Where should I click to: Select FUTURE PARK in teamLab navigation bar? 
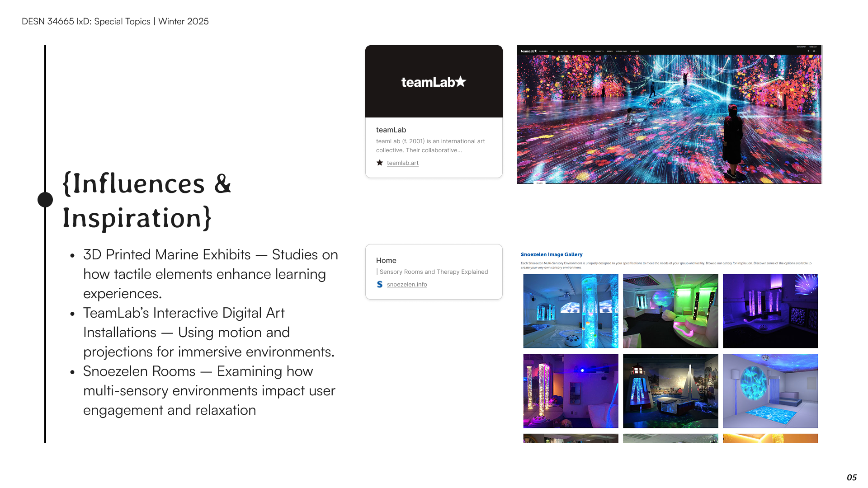coord(621,51)
